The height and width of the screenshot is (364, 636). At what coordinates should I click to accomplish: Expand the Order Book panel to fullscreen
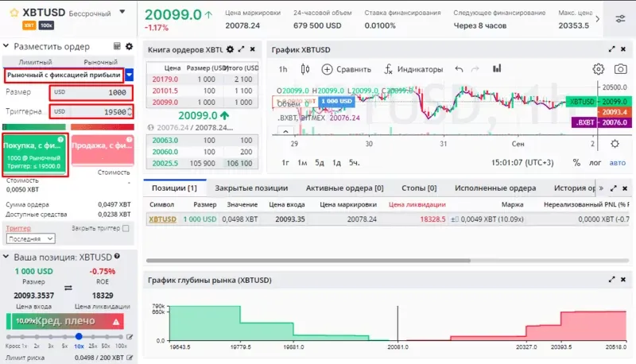click(x=242, y=49)
